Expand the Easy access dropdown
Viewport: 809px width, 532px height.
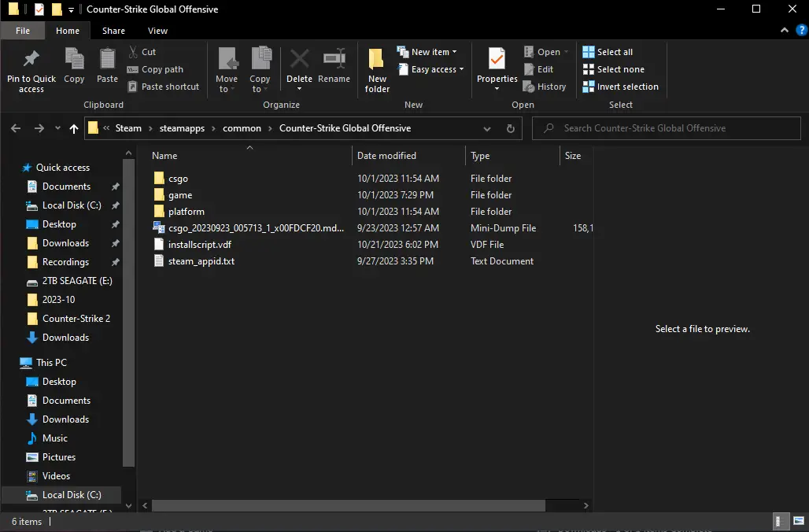coord(430,69)
